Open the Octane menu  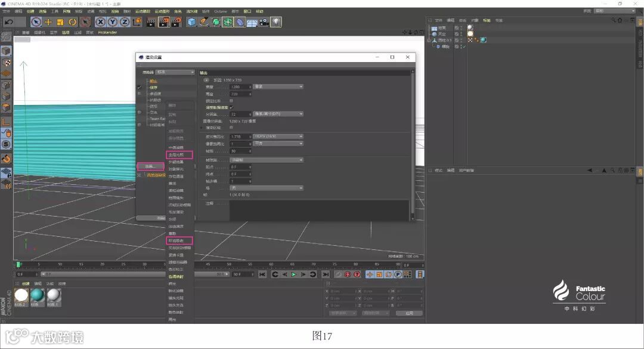tap(221, 11)
